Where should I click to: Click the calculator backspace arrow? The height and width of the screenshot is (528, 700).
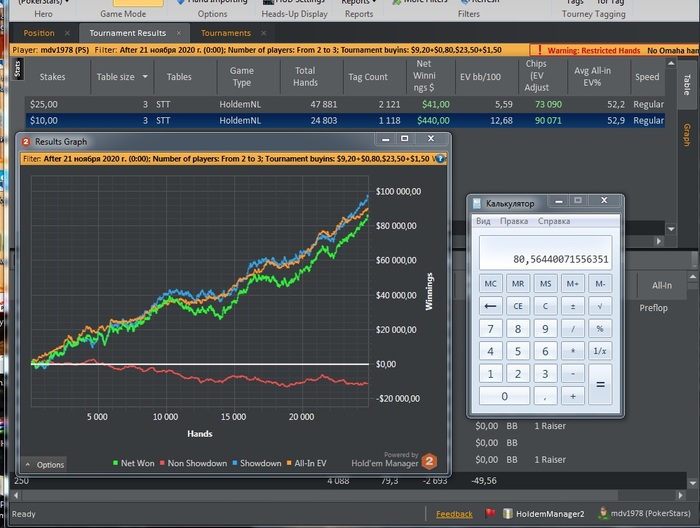[490, 306]
